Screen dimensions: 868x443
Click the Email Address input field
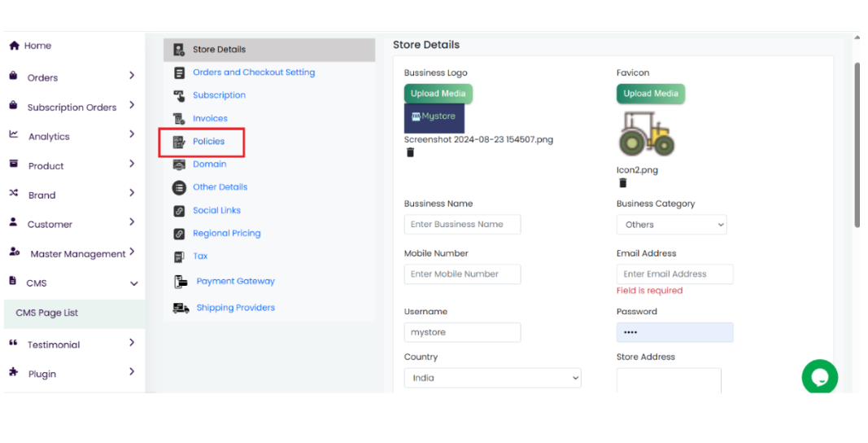(674, 274)
